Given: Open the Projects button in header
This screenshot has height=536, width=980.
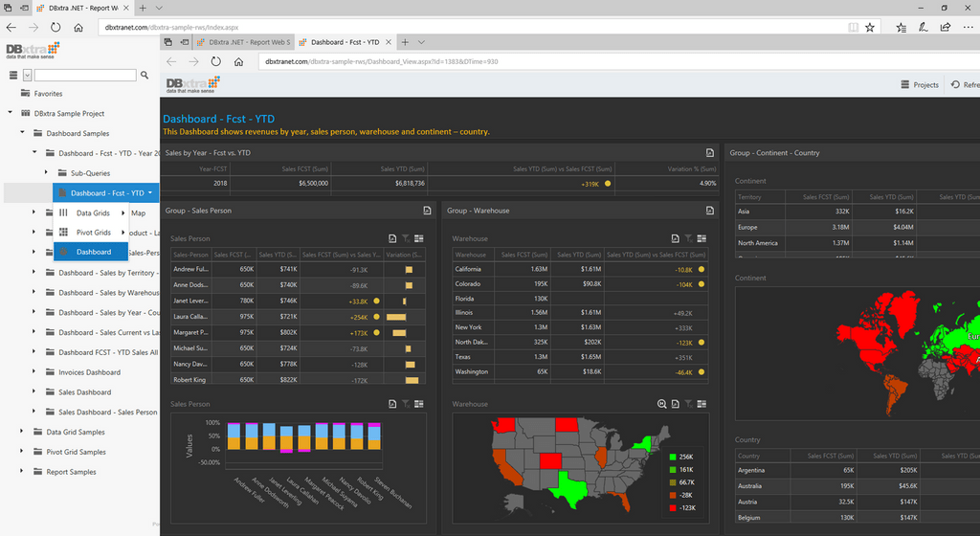Looking at the screenshot, I should (x=920, y=85).
